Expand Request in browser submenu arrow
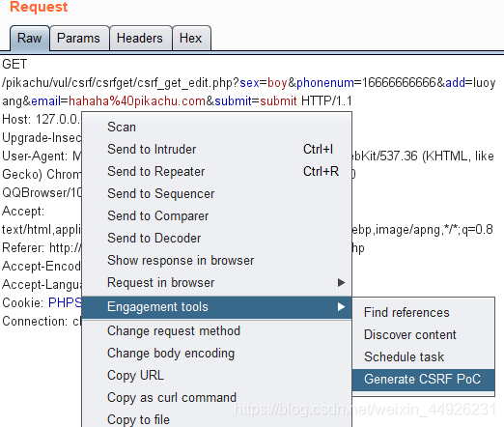 [341, 282]
